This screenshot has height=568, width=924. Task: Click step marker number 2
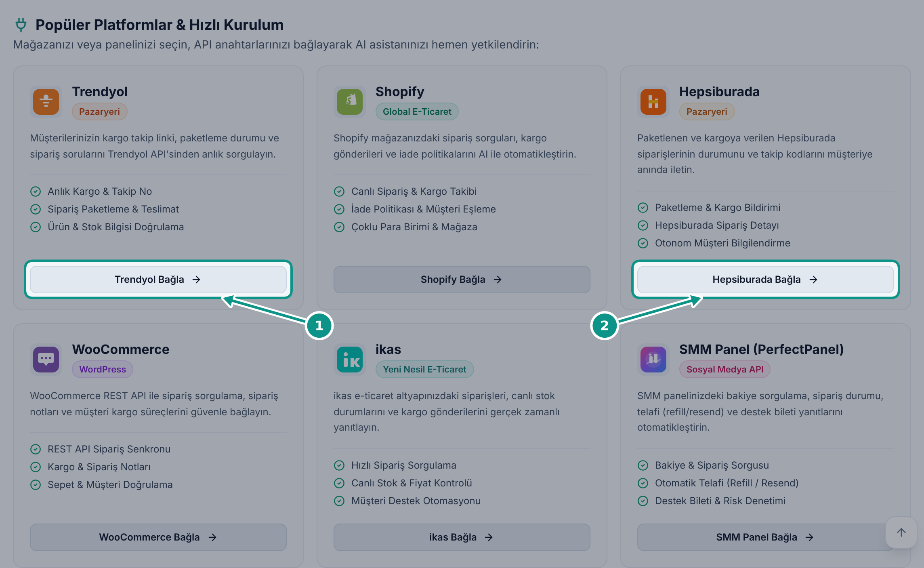[605, 326]
